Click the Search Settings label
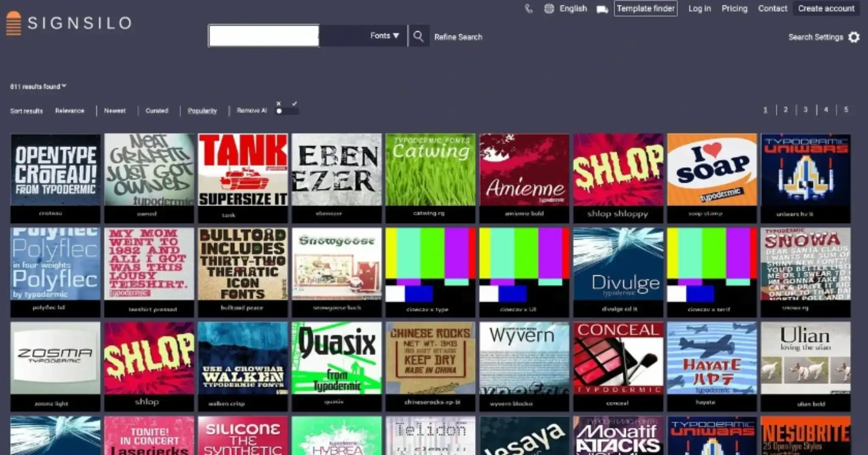 [816, 37]
